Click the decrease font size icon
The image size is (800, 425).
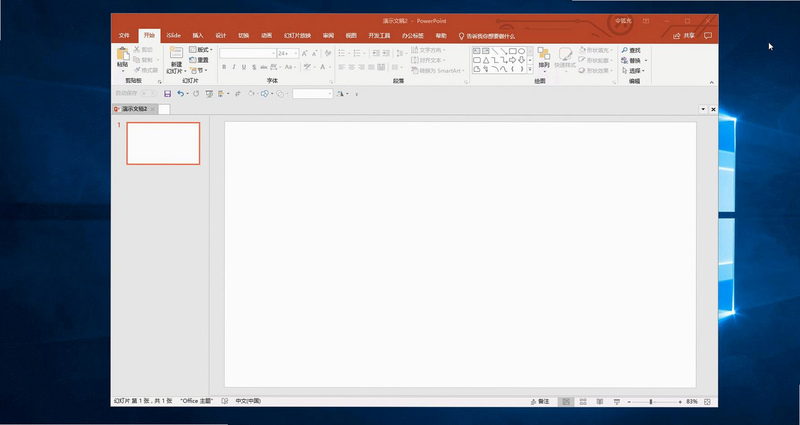coord(315,53)
